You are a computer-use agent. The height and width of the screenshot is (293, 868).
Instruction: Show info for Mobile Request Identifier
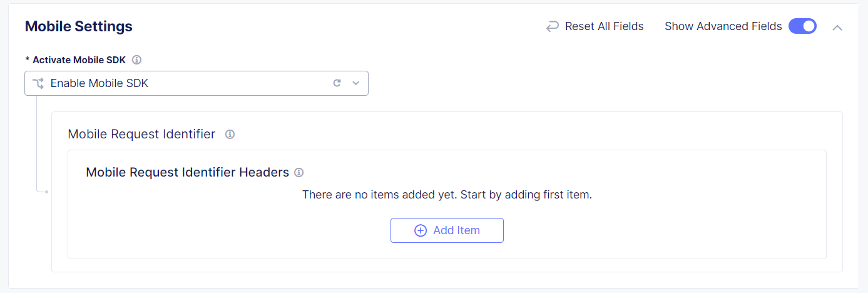(230, 134)
